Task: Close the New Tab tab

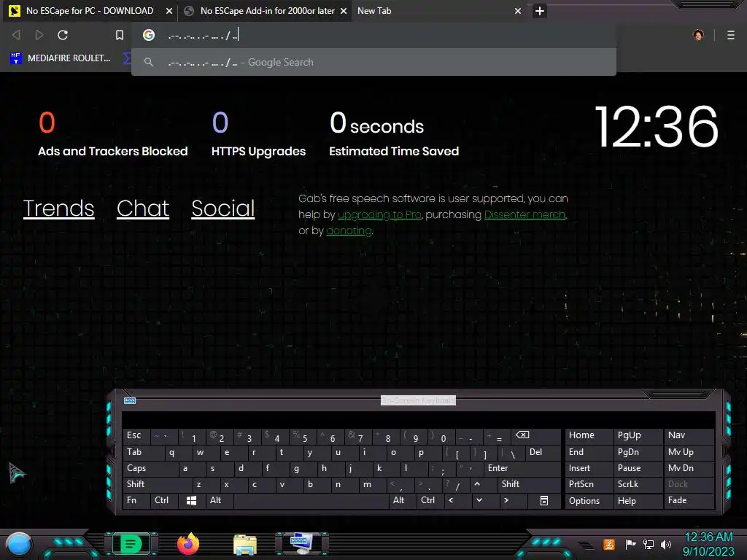Action: (x=518, y=11)
